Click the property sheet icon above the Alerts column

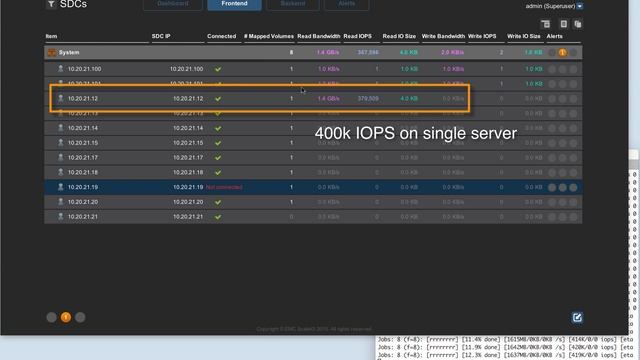pyautogui.click(x=563, y=24)
